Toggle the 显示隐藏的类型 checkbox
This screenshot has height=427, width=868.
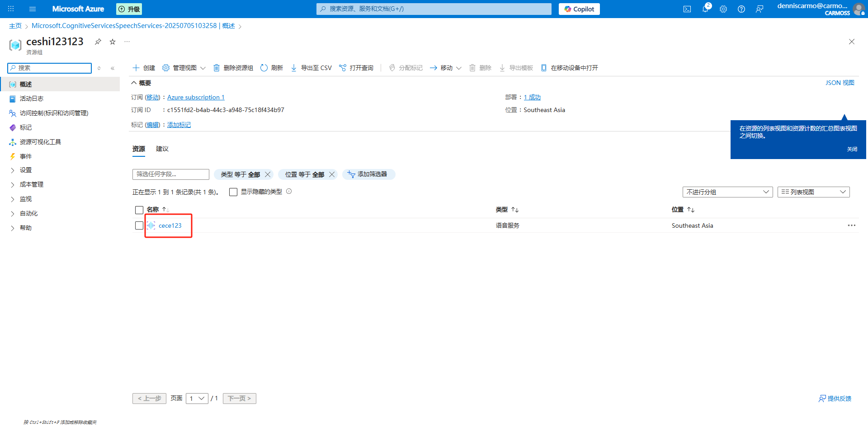pos(233,192)
